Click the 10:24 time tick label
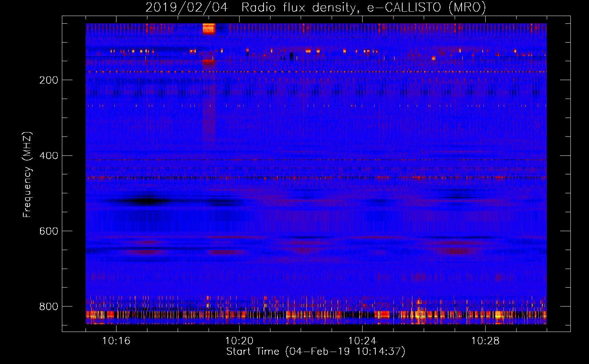 click(362, 341)
